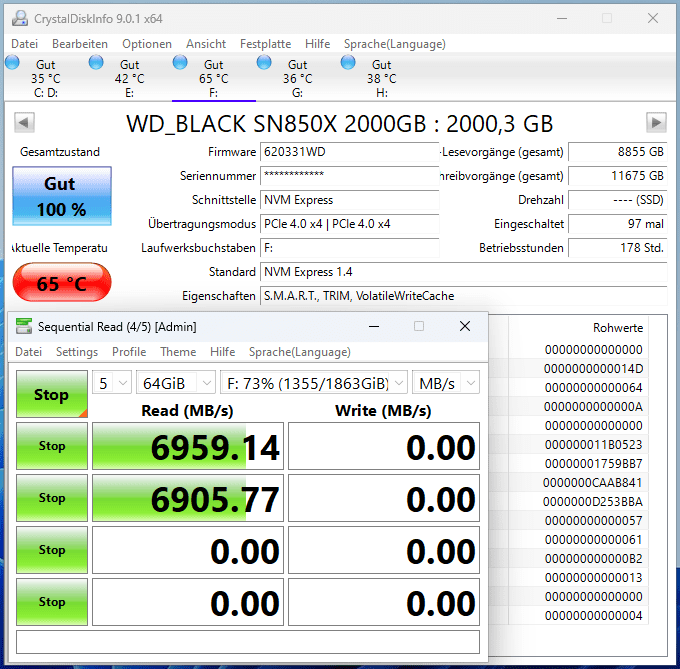Image resolution: width=680 pixels, height=669 pixels.
Task: Open the drive dropdown showing F: 73%
Action: coord(314,383)
